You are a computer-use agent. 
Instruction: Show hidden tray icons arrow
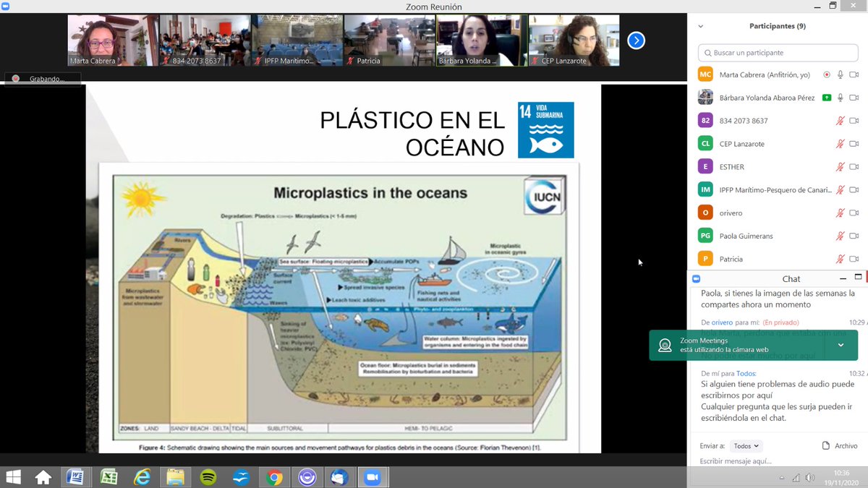point(782,478)
